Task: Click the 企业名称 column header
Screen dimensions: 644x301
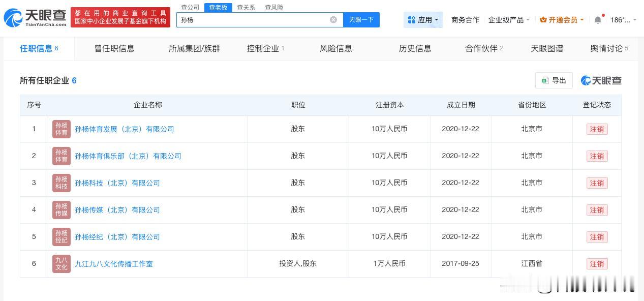Action: (x=148, y=105)
